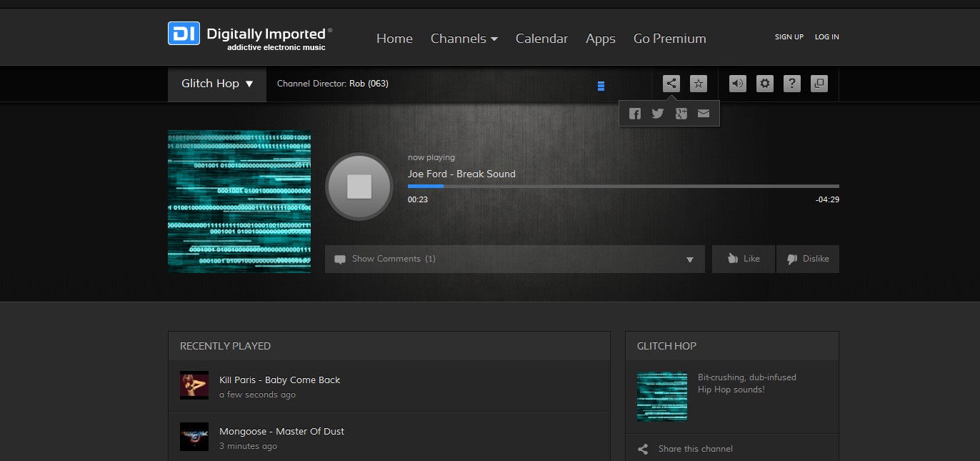
Task: Select Mongoose - Master Of Dust track
Action: pyautogui.click(x=281, y=432)
